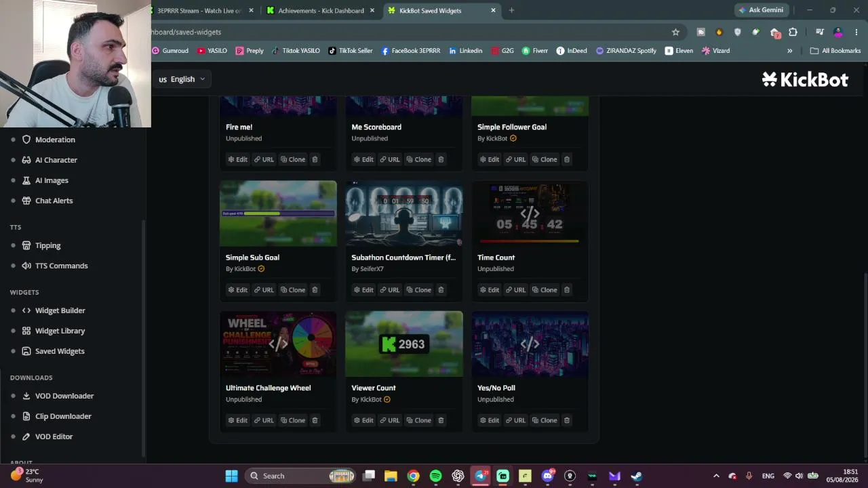The height and width of the screenshot is (488, 868).
Task: Get URL for Subathon Countdown Timer
Action: coord(389,290)
